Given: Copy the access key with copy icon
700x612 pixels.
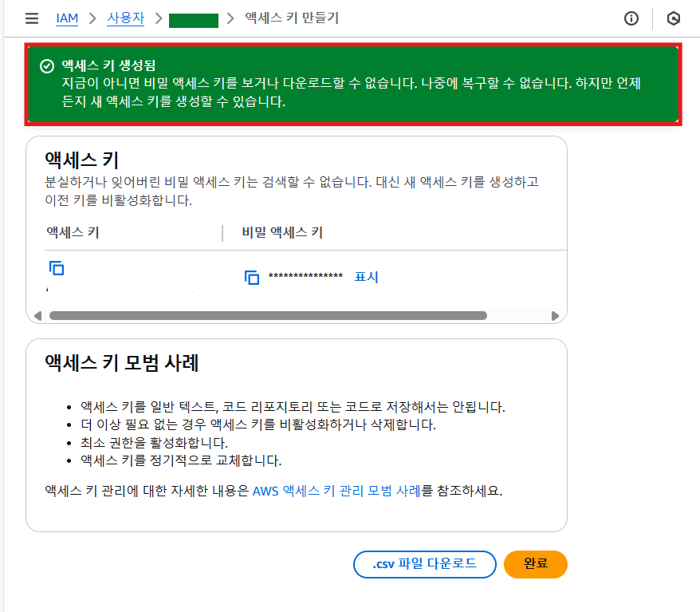Looking at the screenshot, I should (x=57, y=268).
